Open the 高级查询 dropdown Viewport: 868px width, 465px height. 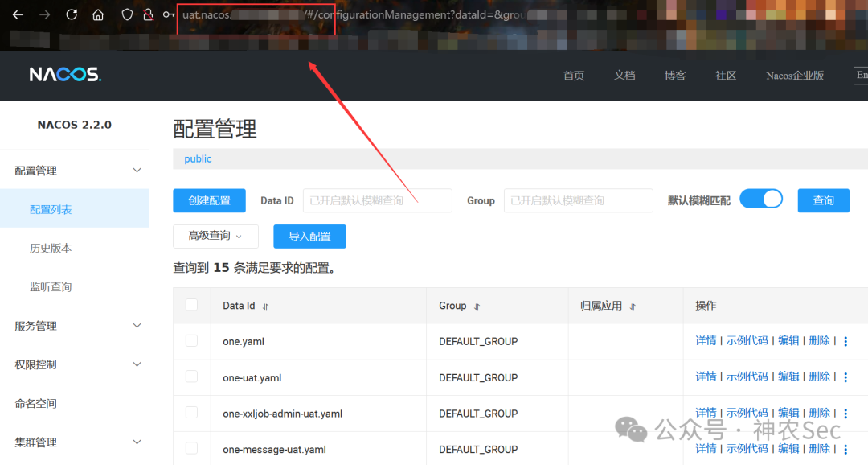[215, 236]
